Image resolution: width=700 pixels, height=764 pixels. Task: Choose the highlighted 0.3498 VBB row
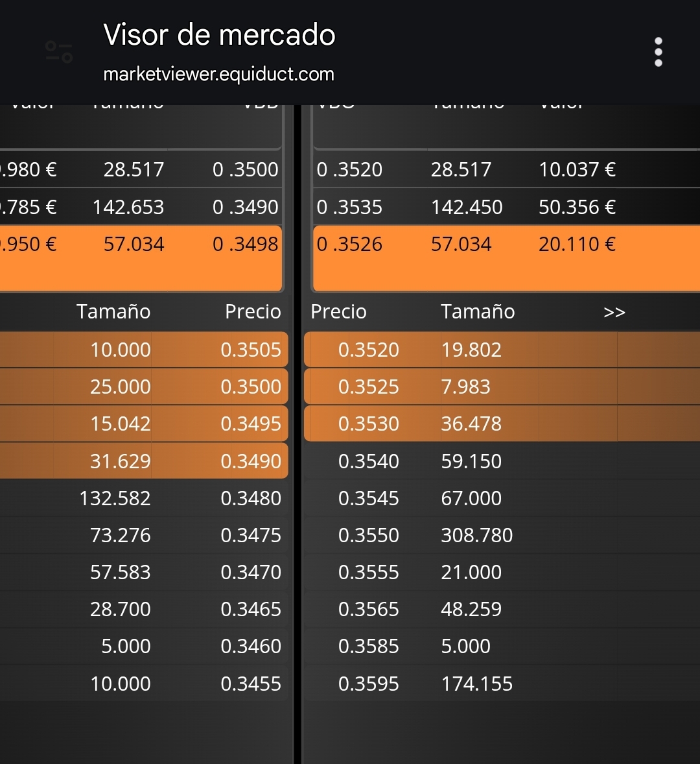[x=141, y=258]
